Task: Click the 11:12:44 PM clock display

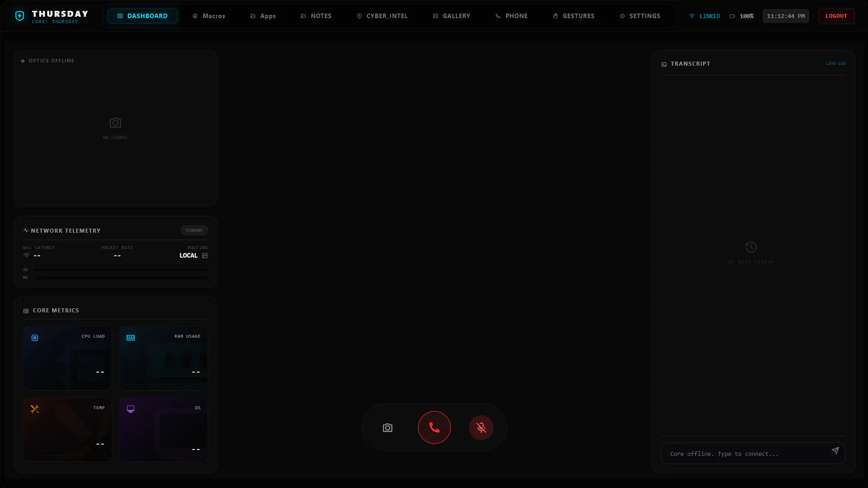Action: (786, 16)
